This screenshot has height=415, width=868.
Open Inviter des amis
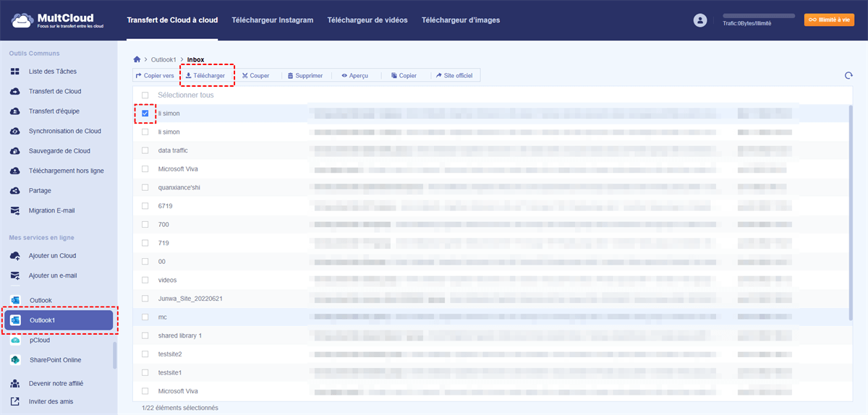click(x=51, y=401)
